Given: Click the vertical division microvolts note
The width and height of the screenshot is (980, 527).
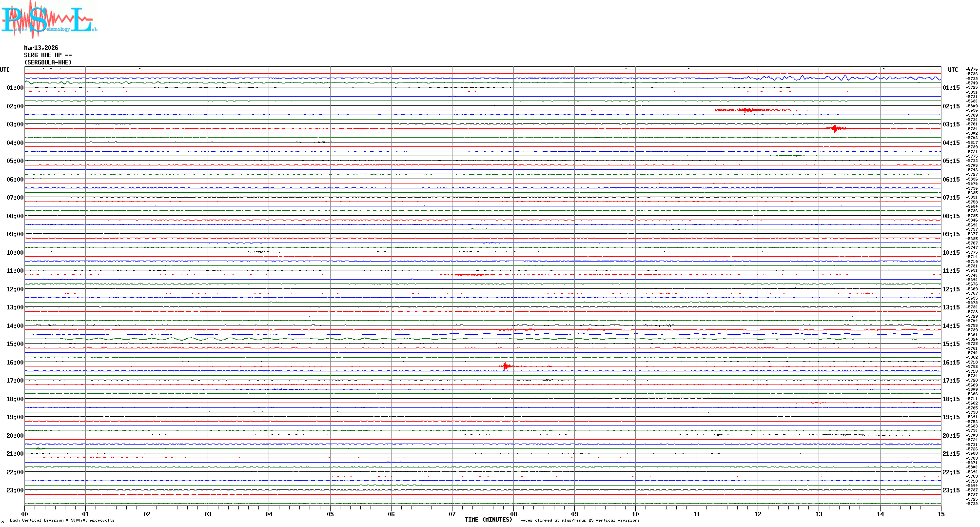Looking at the screenshot, I should (x=62, y=520).
